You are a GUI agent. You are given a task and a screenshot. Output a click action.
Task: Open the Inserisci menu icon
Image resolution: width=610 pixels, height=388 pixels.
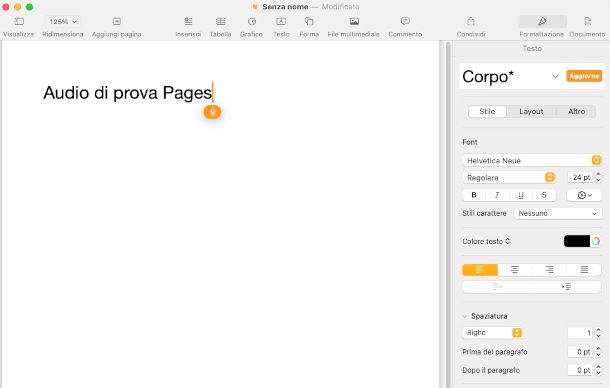(188, 21)
